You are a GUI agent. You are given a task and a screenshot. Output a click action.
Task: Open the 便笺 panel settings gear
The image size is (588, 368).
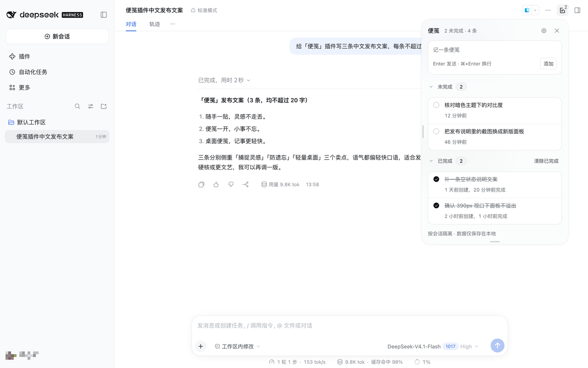[544, 31]
